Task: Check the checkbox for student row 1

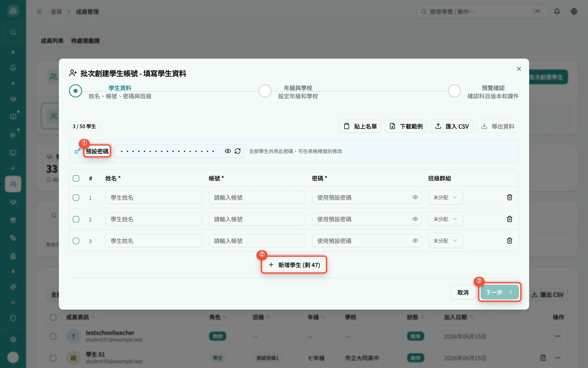Action: 76,197
